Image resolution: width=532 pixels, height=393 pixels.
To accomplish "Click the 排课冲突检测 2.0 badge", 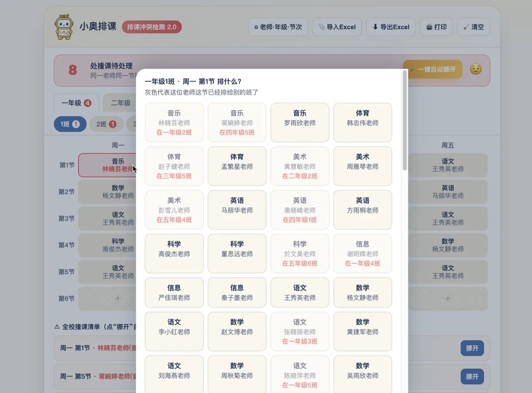I will (x=152, y=27).
